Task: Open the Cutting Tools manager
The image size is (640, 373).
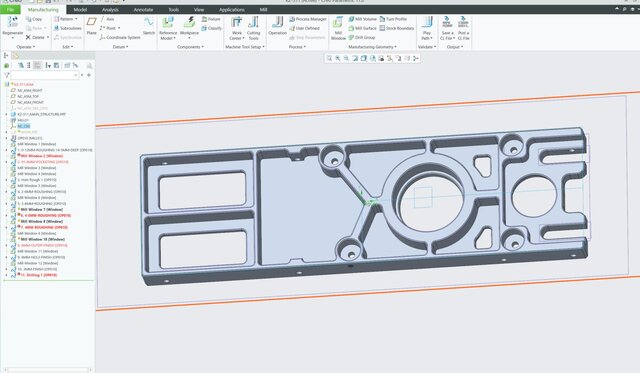Action: (x=253, y=28)
